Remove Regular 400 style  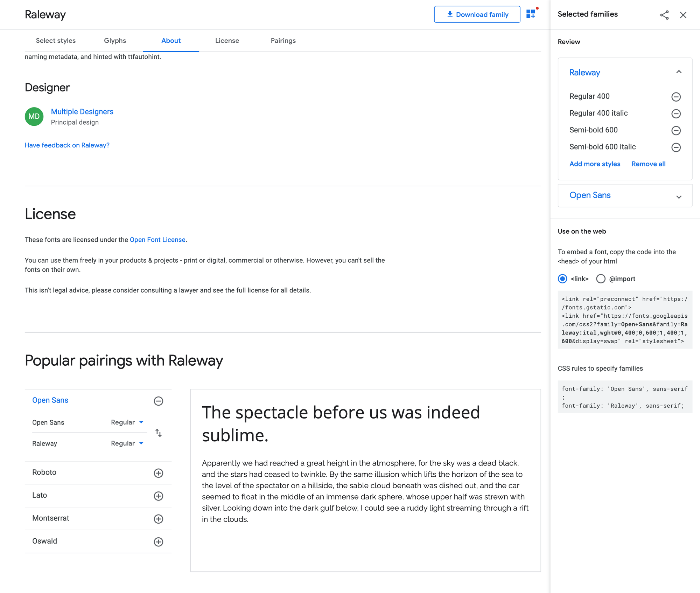(676, 97)
